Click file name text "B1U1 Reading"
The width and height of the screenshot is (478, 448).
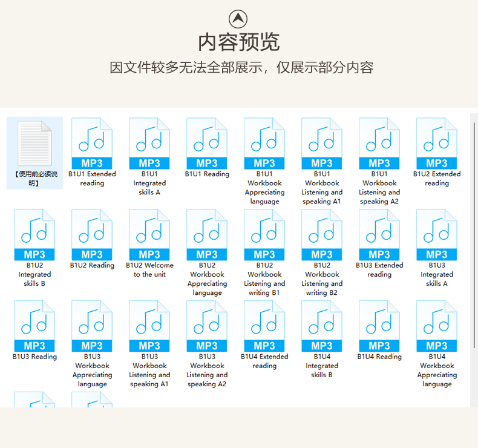click(207, 174)
